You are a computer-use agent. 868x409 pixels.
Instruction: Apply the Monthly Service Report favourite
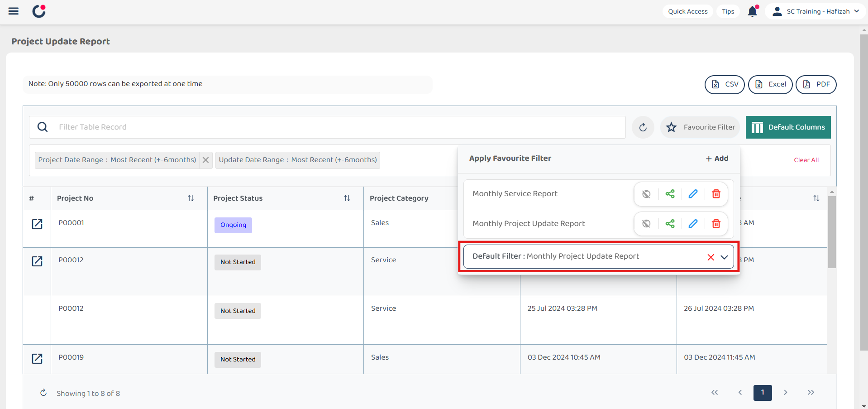pos(515,194)
